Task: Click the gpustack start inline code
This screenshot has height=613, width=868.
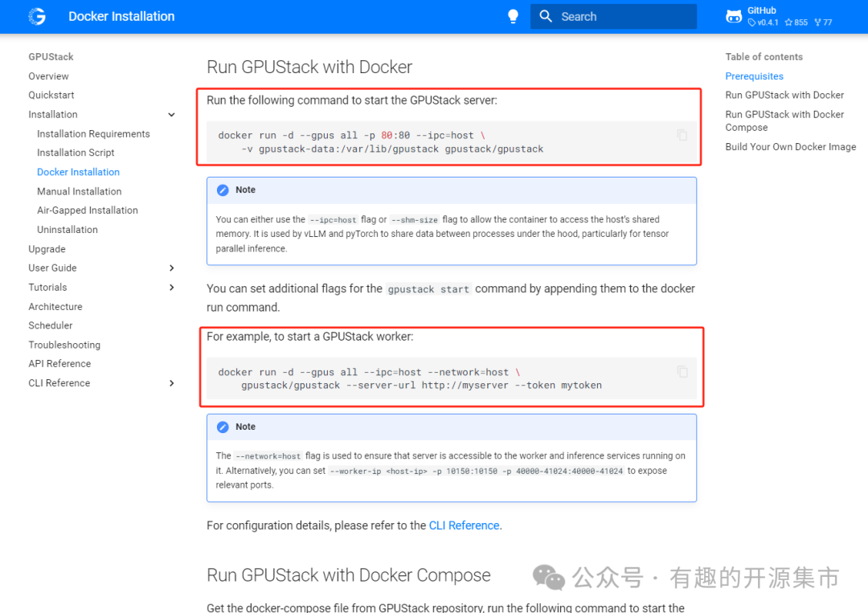Action: point(428,289)
